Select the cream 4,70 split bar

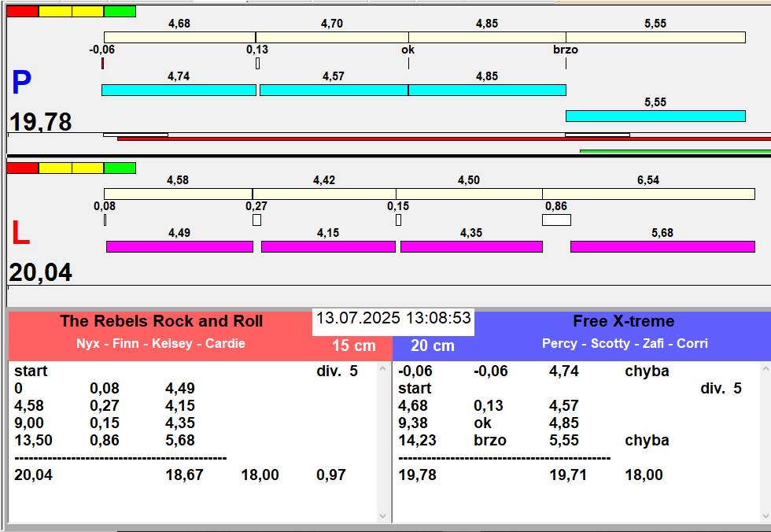(332, 37)
